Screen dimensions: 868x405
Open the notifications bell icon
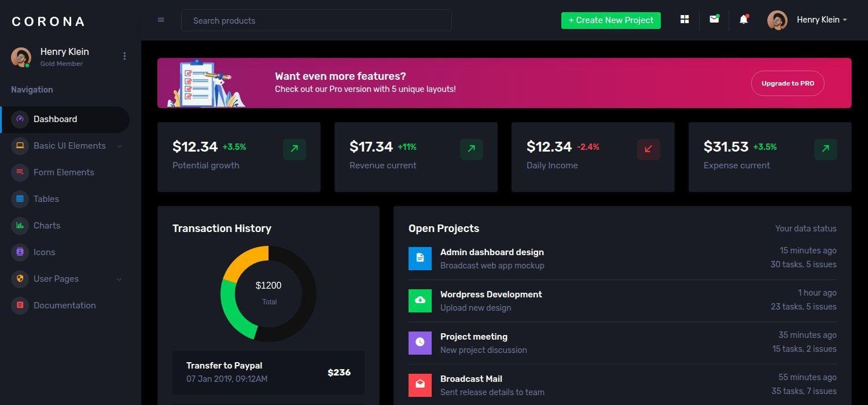tap(744, 19)
